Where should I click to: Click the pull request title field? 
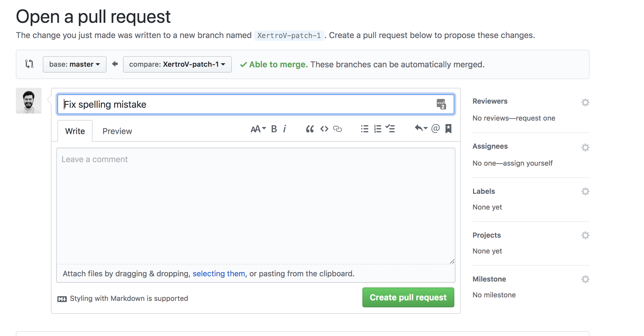click(256, 104)
